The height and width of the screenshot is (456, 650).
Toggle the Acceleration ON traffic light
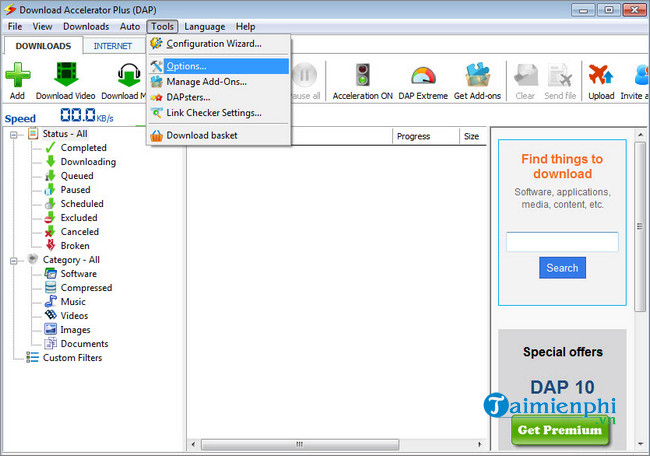point(363,75)
